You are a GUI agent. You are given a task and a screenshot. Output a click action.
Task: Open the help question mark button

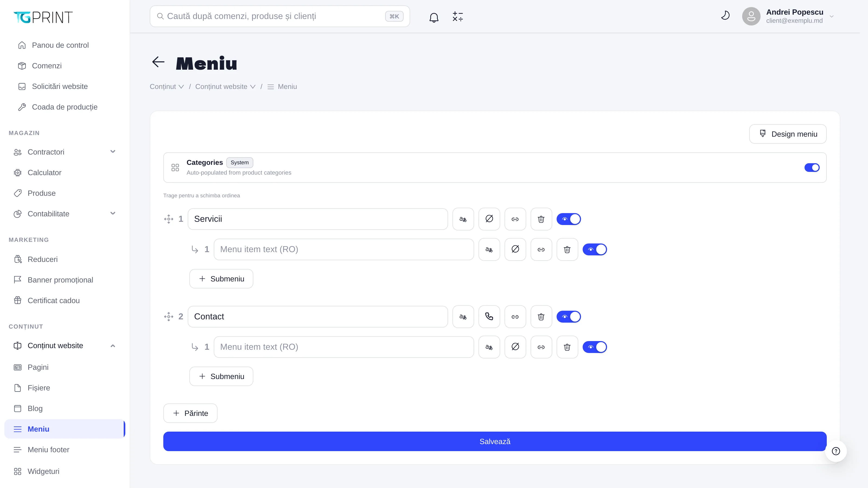click(836, 451)
